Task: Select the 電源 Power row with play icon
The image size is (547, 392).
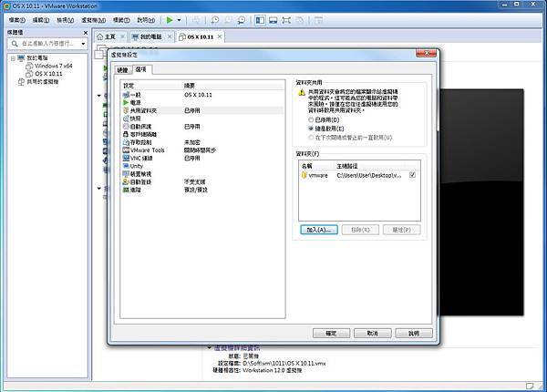Action: 202,103
